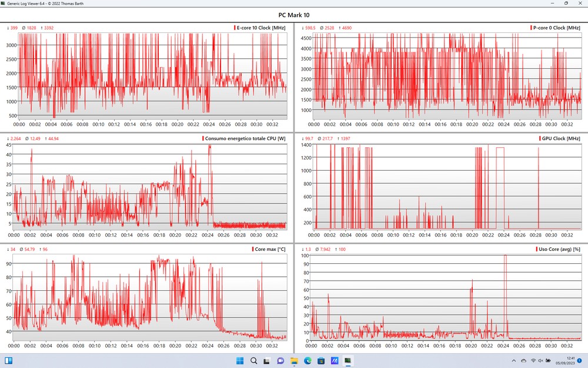The width and height of the screenshot is (588, 368).
Task: Click GPU clock maximum value 1397
Action: tap(345, 138)
